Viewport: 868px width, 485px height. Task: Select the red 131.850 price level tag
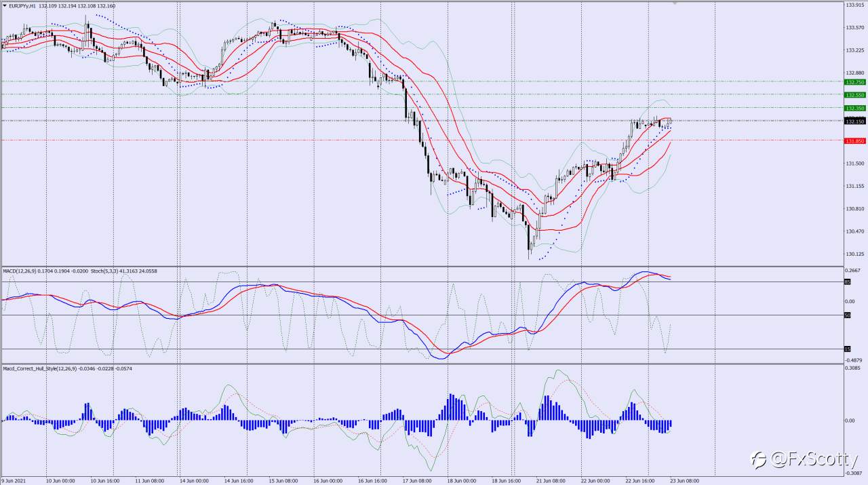click(855, 140)
